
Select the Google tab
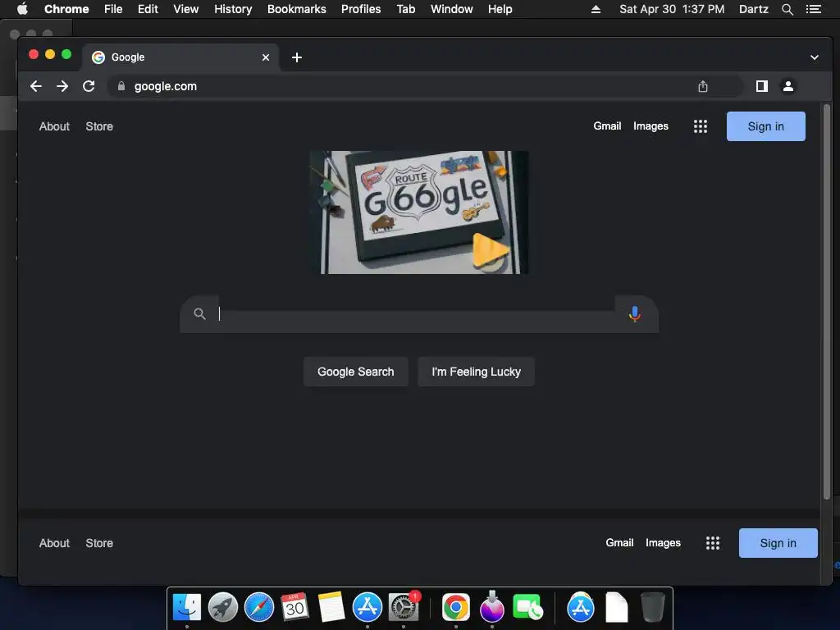[180, 57]
